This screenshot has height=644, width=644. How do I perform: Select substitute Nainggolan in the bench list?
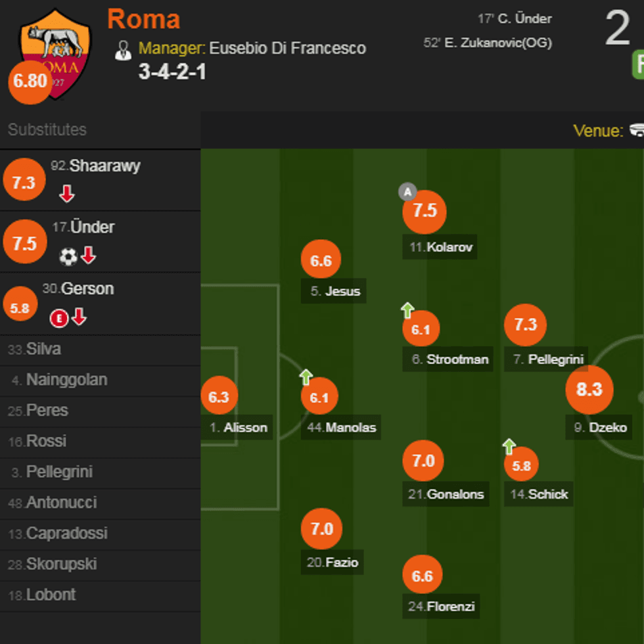coord(66,380)
